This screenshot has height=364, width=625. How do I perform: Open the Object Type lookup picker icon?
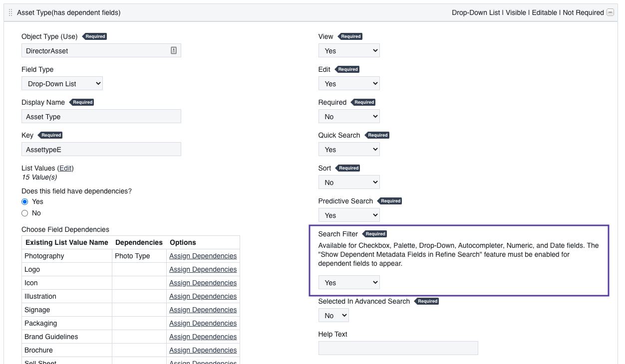[173, 50]
